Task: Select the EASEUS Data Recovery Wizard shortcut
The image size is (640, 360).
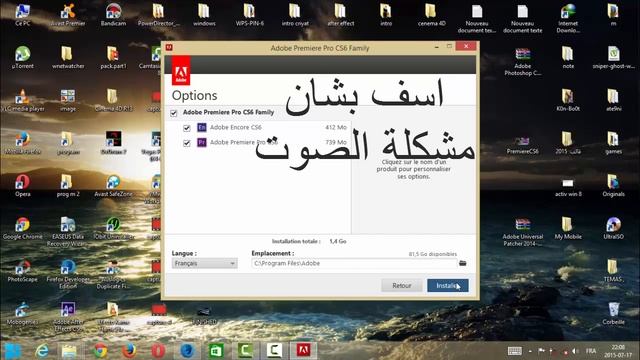Action: click(68, 232)
